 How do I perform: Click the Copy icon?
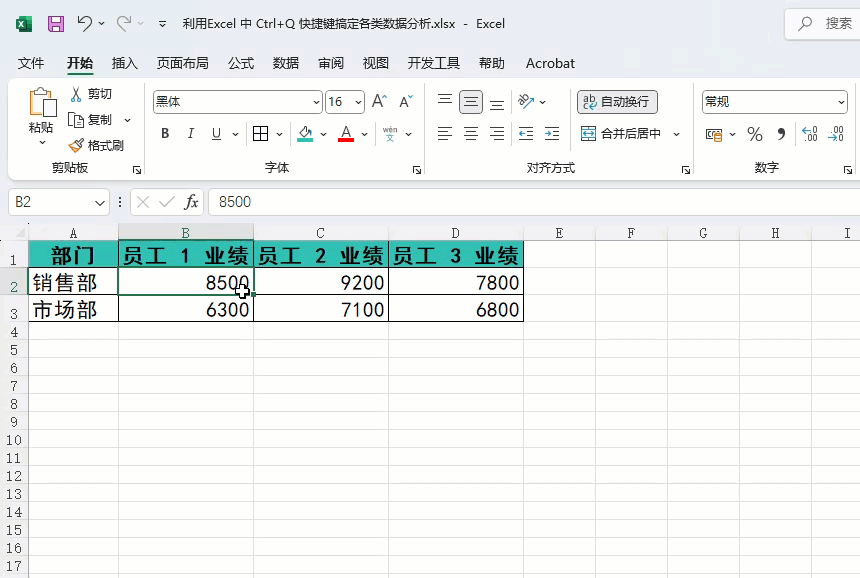pos(76,120)
